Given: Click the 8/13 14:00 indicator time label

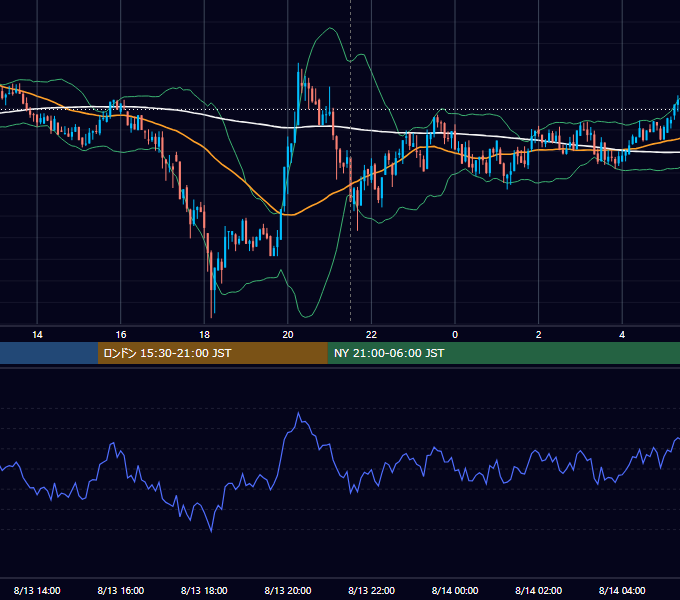Looking at the screenshot, I should pyautogui.click(x=37, y=590).
